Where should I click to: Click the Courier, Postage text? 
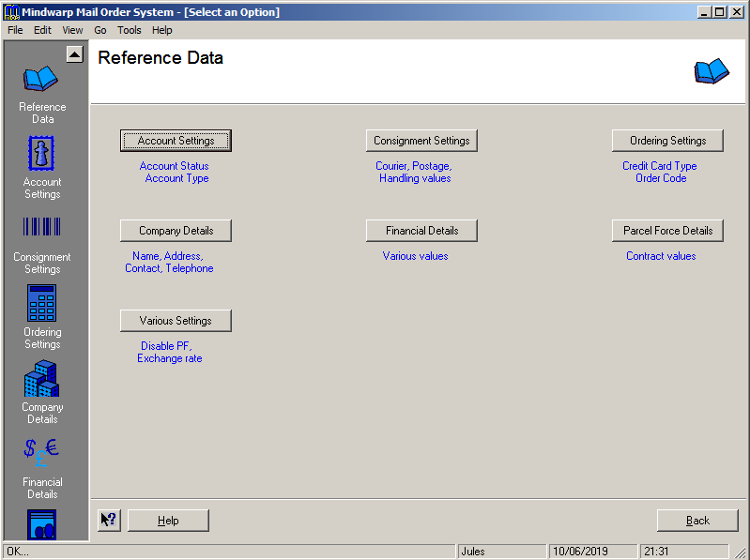click(x=414, y=166)
